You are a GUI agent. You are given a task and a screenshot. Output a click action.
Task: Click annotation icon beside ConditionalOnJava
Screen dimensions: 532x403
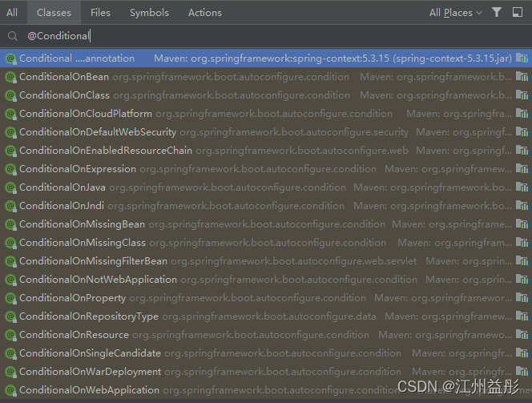[11, 187]
